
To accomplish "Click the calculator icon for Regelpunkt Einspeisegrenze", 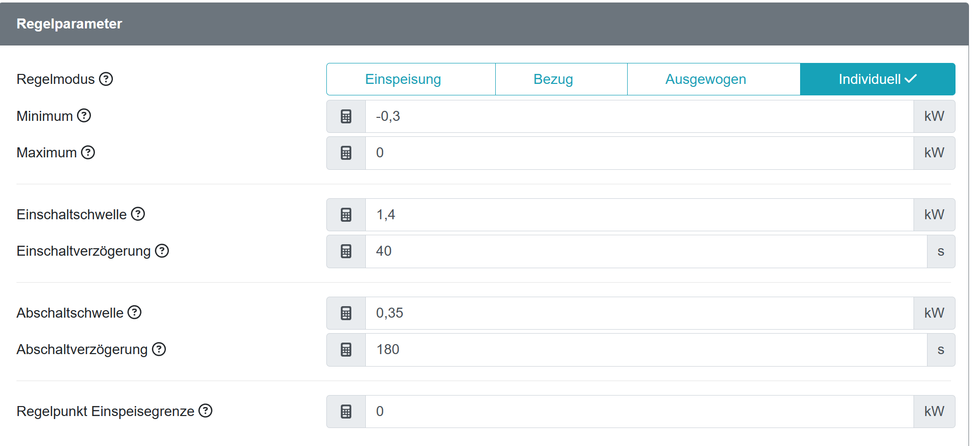I will (x=346, y=412).
